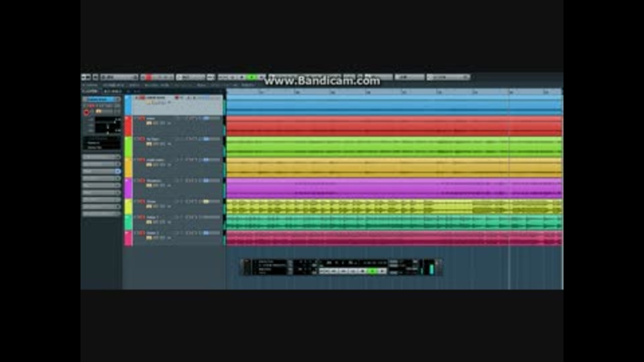
Task: Toggle record enable on the red track
Action: (x=142, y=119)
